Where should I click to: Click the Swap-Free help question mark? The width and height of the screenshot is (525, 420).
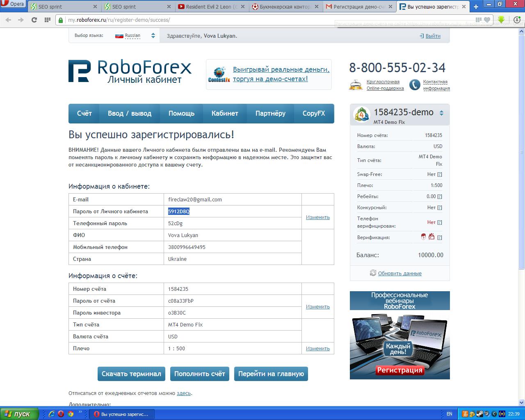(440, 174)
